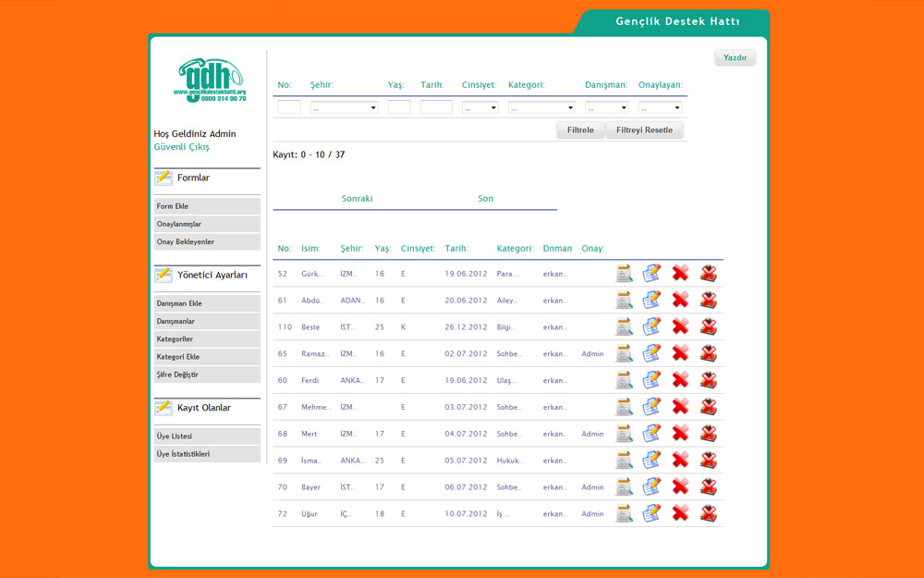The width and height of the screenshot is (924, 578).
Task: Open Form Ekle in the sidebar
Action: click(x=207, y=206)
